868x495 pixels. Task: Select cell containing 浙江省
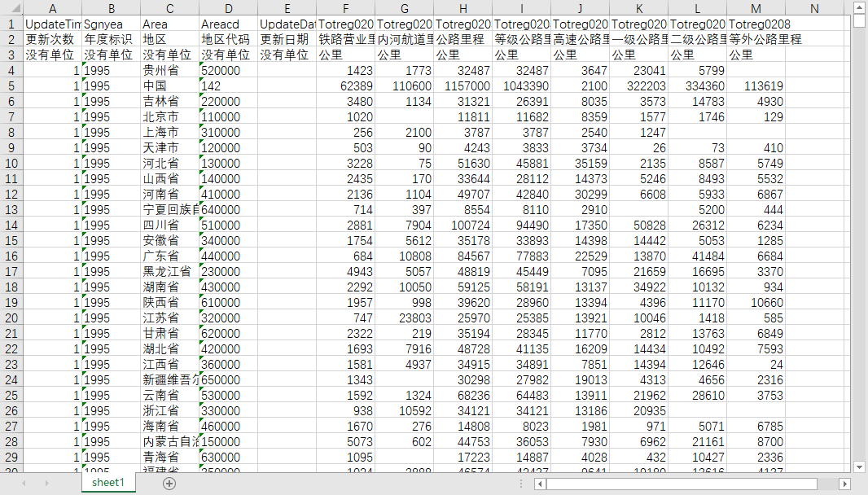pos(170,411)
